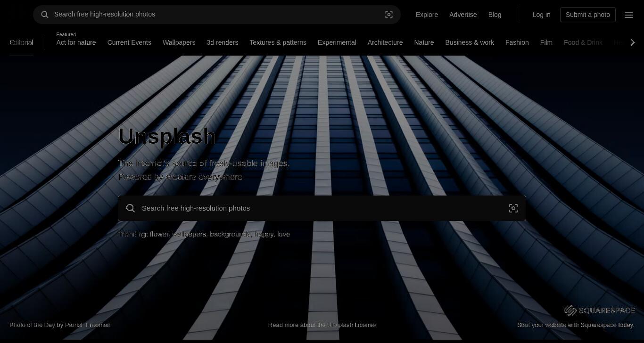Open the Explore link
This screenshot has width=644, height=343.
[427, 15]
